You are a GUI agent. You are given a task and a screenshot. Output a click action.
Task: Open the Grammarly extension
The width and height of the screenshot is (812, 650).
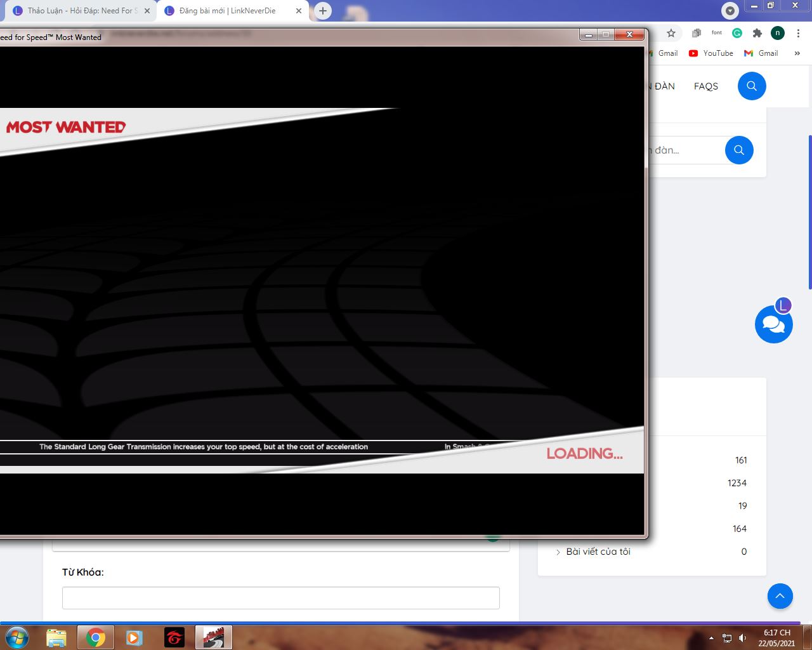[737, 33]
